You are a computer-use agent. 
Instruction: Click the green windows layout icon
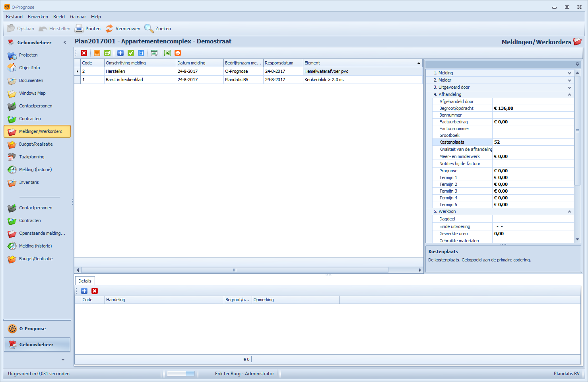107,53
